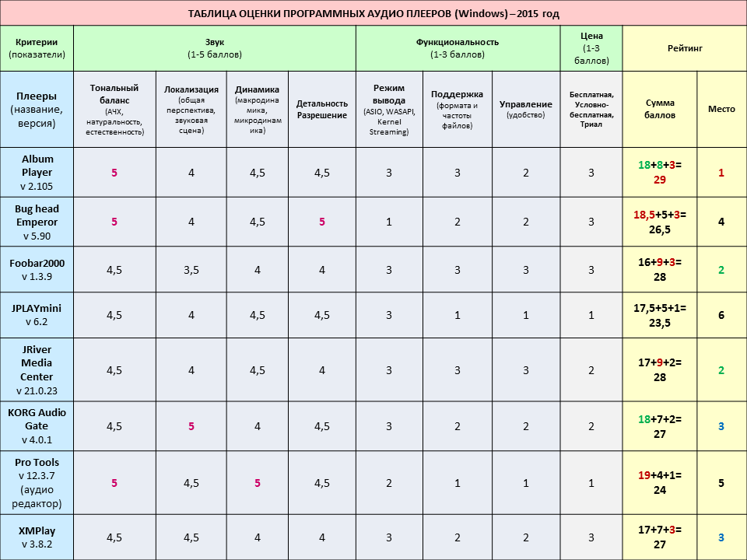Image resolution: width=747 pixels, height=560 pixels.
Task: Select KORG Audio Gate's sum "18+7+2= 27"
Action: pyautogui.click(x=660, y=426)
